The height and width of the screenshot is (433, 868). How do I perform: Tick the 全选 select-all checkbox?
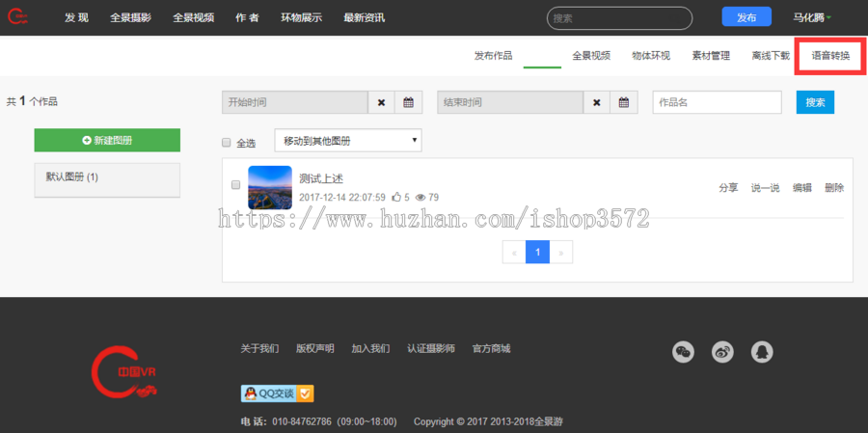(x=226, y=143)
